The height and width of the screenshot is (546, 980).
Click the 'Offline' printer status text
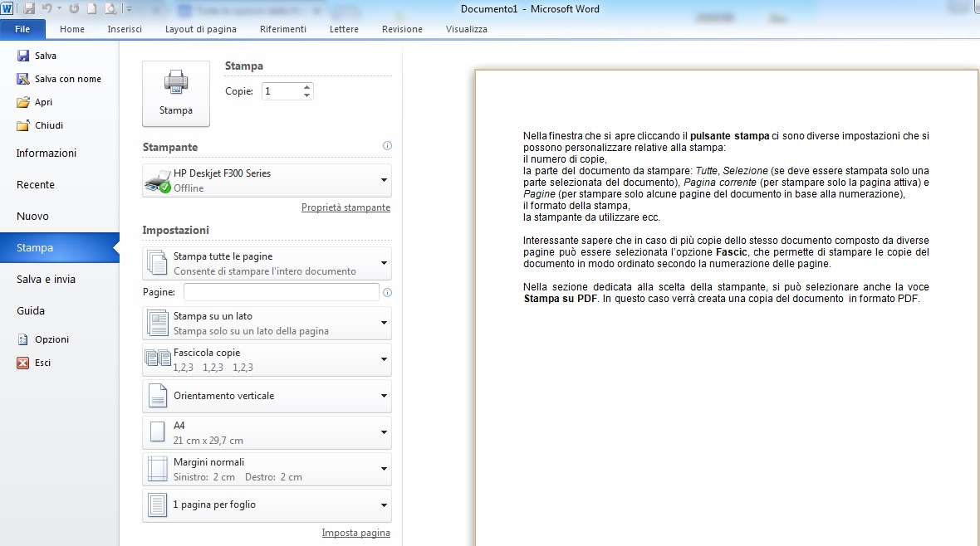(189, 188)
